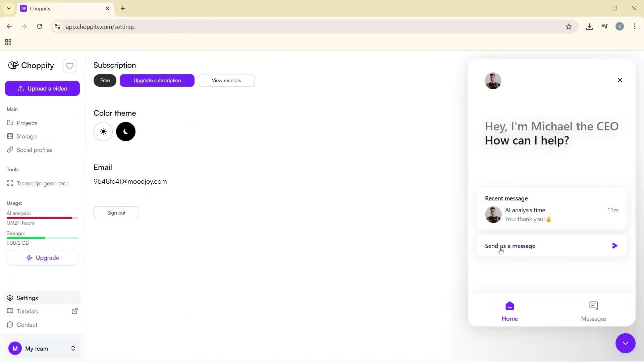This screenshot has width=644, height=362.
Task: Click the heart feedback icon beside Choppity
Action: 69,66
